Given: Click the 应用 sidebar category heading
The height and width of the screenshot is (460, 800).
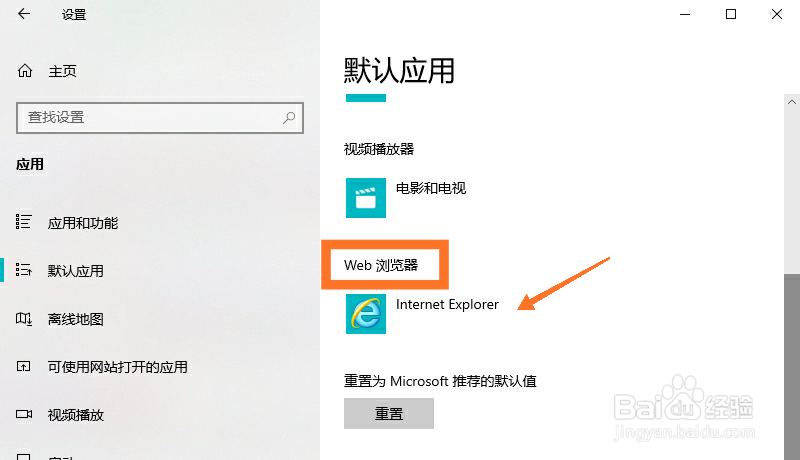Looking at the screenshot, I should pos(30,164).
